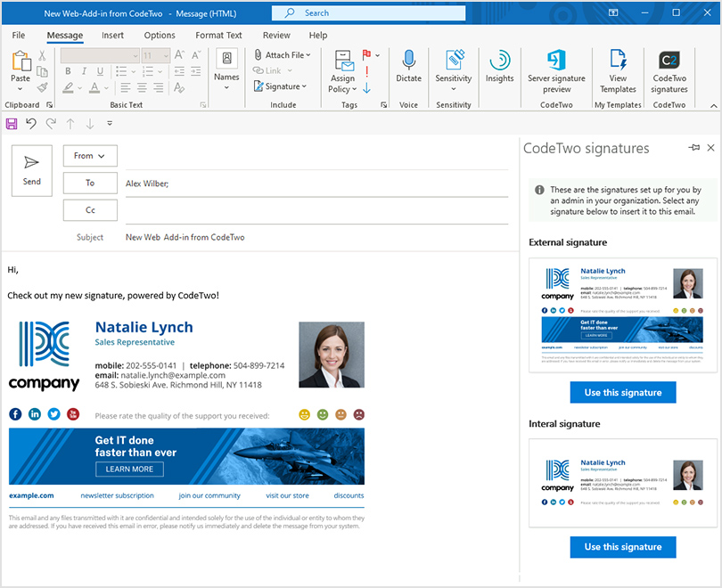
Task: Click the Send button
Action: click(32, 170)
